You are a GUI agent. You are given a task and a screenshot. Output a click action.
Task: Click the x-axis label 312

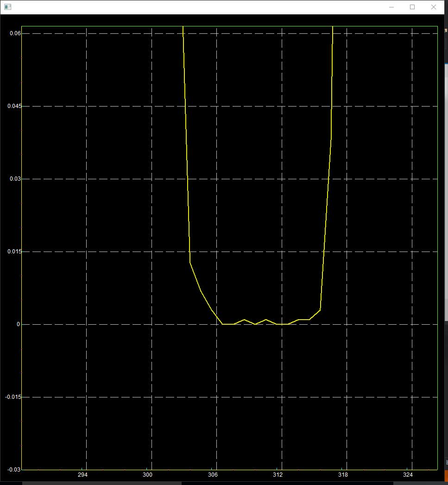pos(278,474)
